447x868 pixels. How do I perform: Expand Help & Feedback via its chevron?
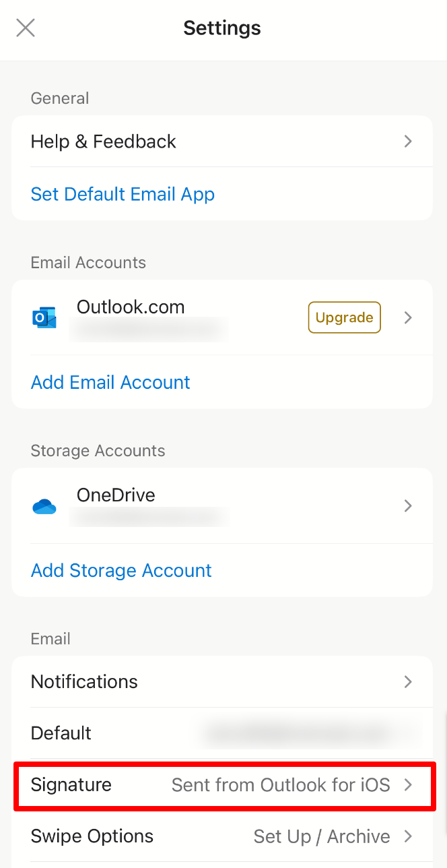click(x=408, y=142)
